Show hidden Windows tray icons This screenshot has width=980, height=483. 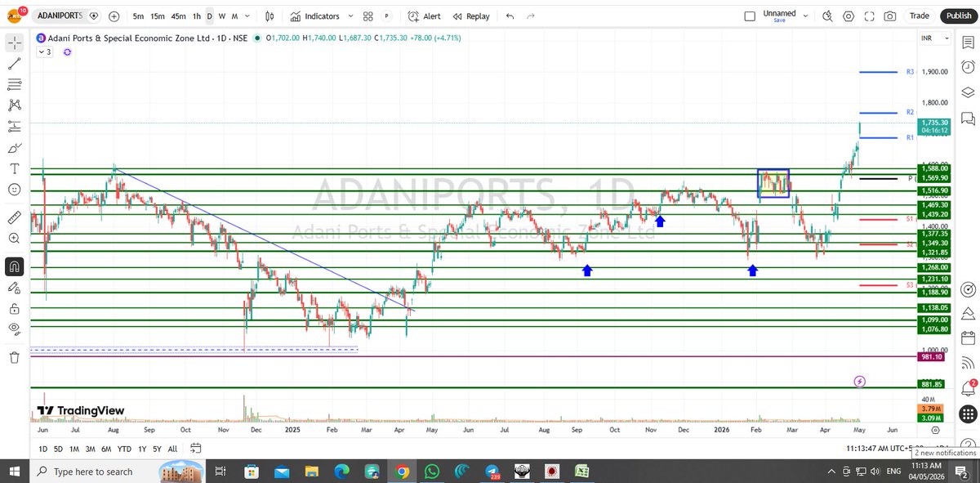(831, 472)
